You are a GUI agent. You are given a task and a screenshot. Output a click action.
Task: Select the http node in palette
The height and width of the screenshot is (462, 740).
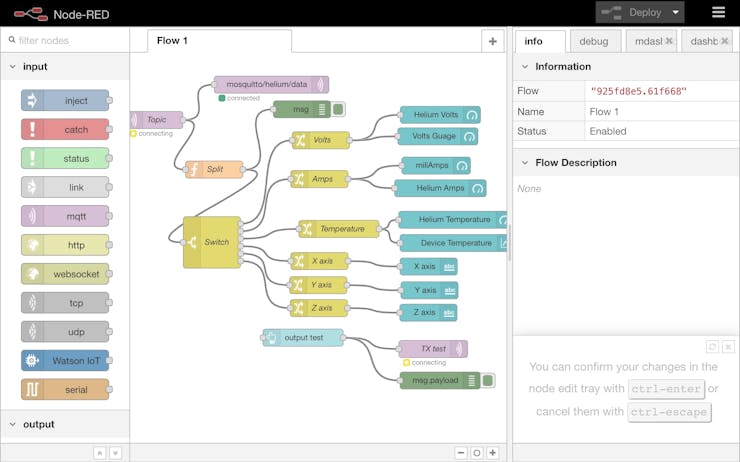(x=65, y=245)
